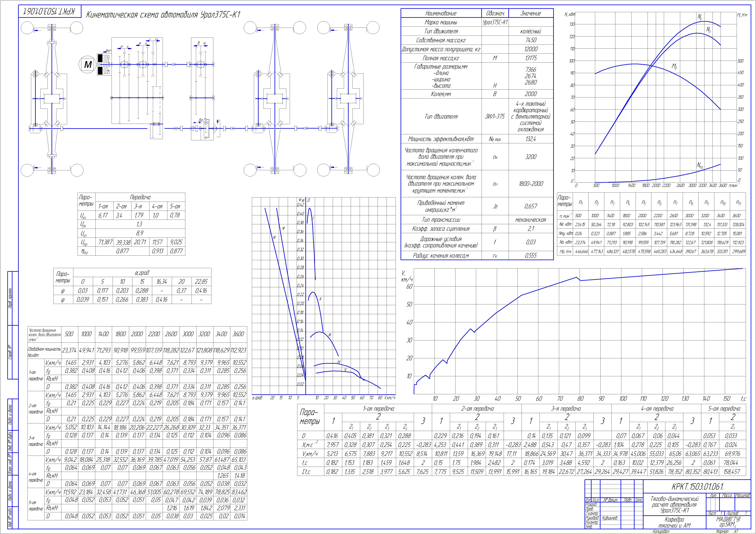This screenshot has height=534, width=756.
Task: Click the 'Копировал' label
Action: [x=661, y=532]
